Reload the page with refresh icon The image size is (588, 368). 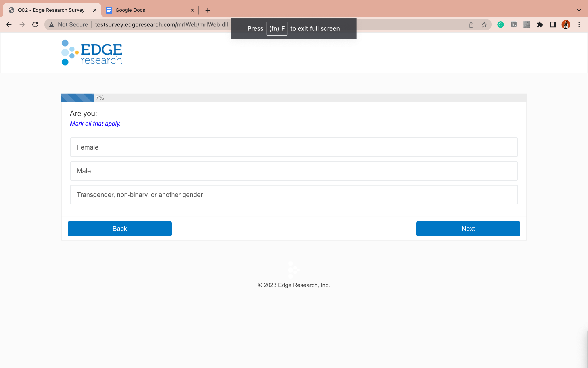tap(35, 25)
